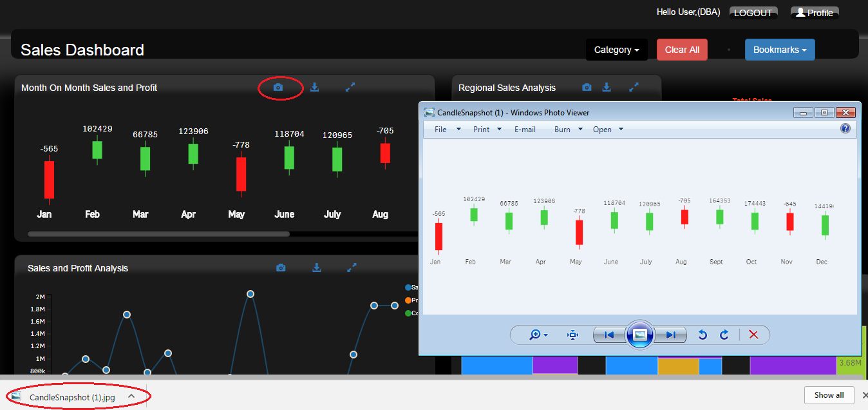This screenshot has height=410, width=868.
Task: Download Sales and Profit Analysis chart
Action: [x=317, y=268]
